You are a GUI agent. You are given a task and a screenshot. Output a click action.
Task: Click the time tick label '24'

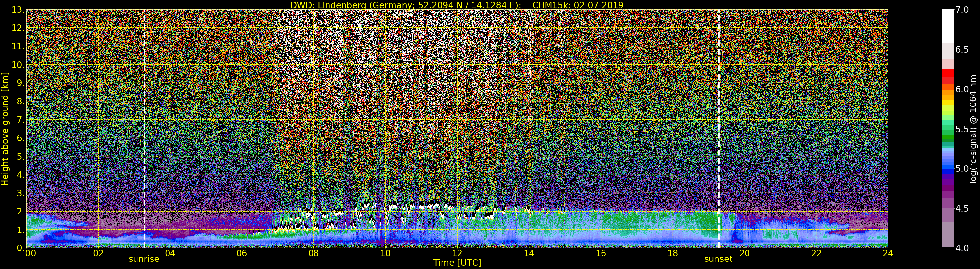tap(888, 253)
